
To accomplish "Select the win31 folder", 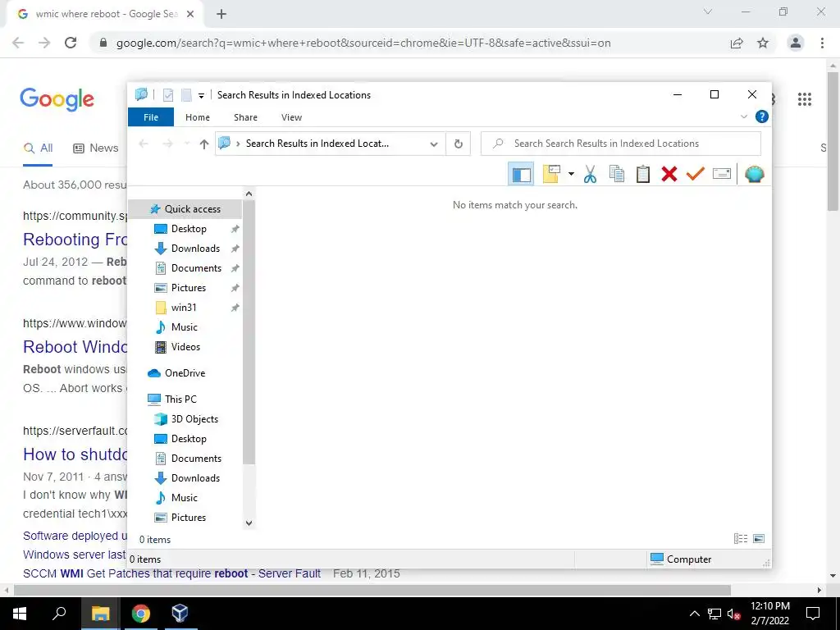I will [185, 308].
